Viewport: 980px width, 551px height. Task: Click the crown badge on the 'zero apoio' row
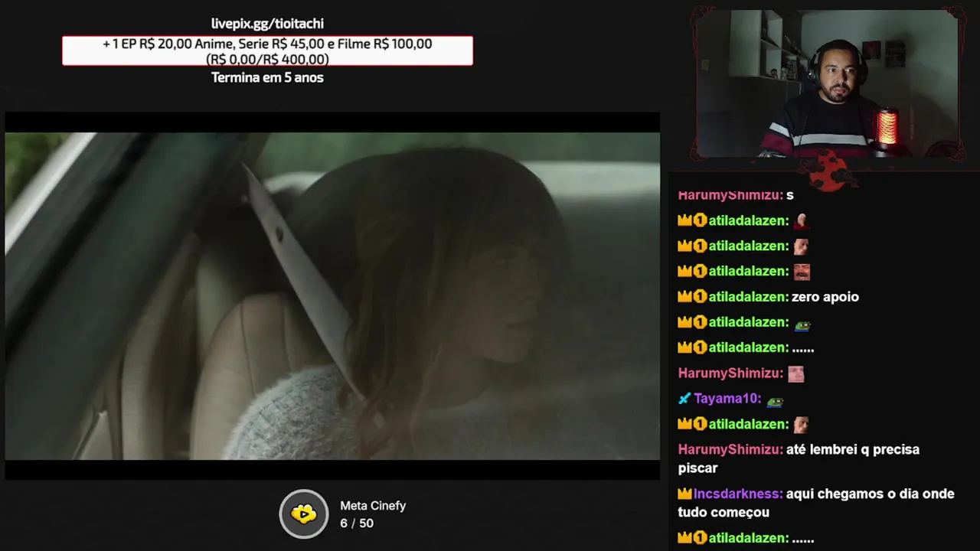(x=684, y=297)
